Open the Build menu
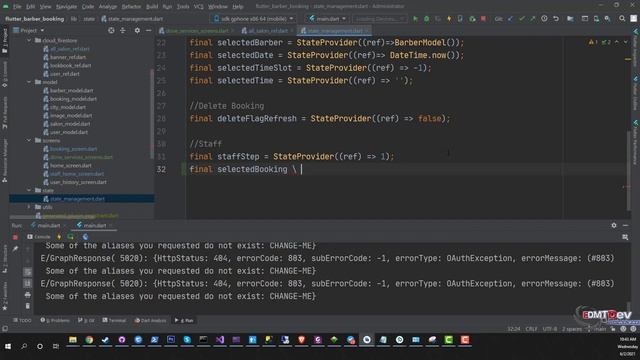The width and height of the screenshot is (640, 360). tap(152, 7)
